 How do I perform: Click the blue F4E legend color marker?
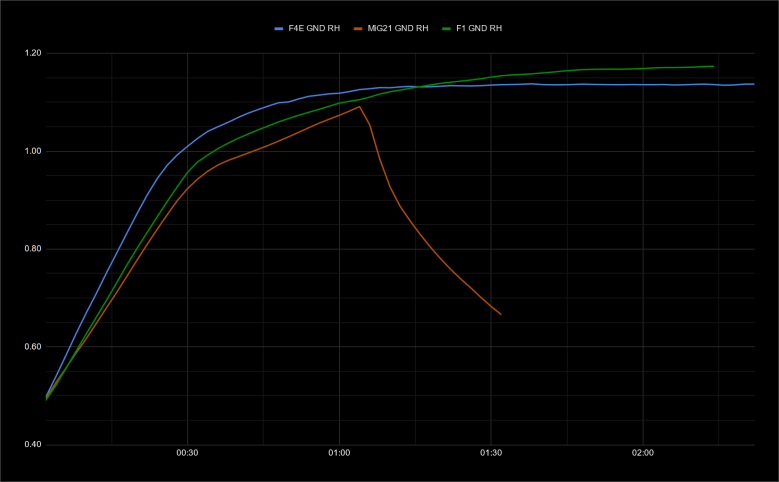tap(279, 28)
